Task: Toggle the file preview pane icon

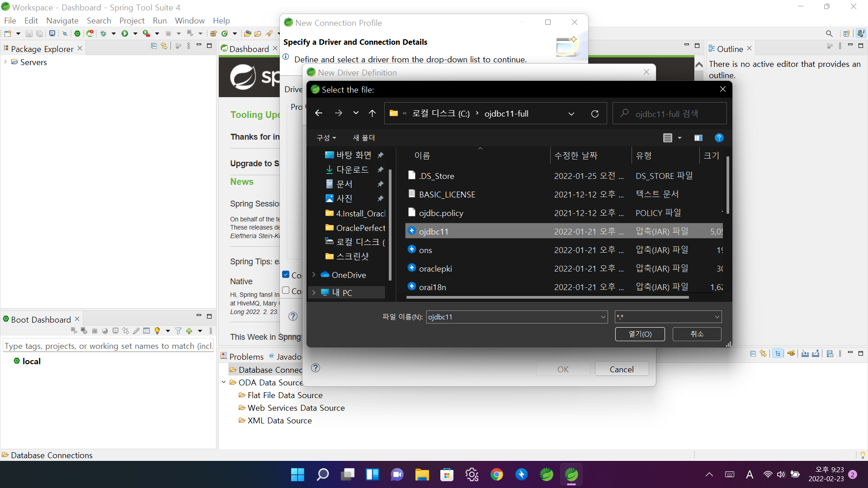Action: point(698,138)
